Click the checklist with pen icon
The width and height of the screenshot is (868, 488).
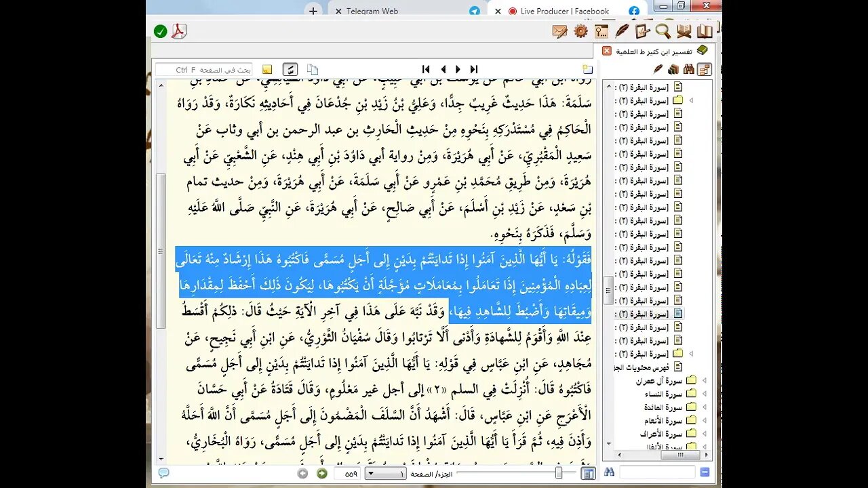pyautogui.click(x=642, y=31)
